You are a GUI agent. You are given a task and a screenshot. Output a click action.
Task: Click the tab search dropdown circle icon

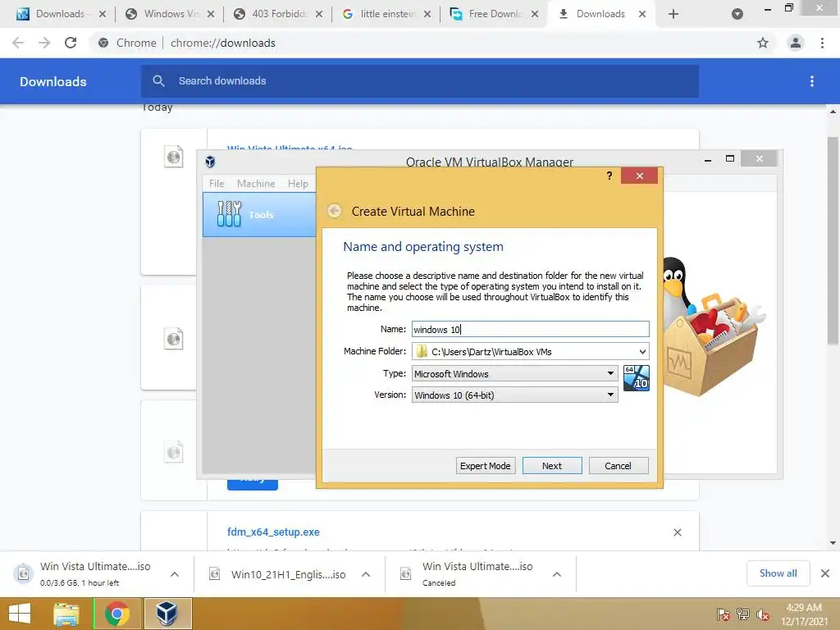coord(737,14)
